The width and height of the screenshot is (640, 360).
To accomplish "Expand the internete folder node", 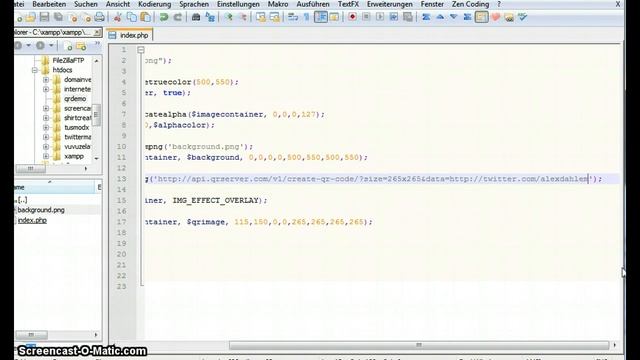I will point(46,89).
